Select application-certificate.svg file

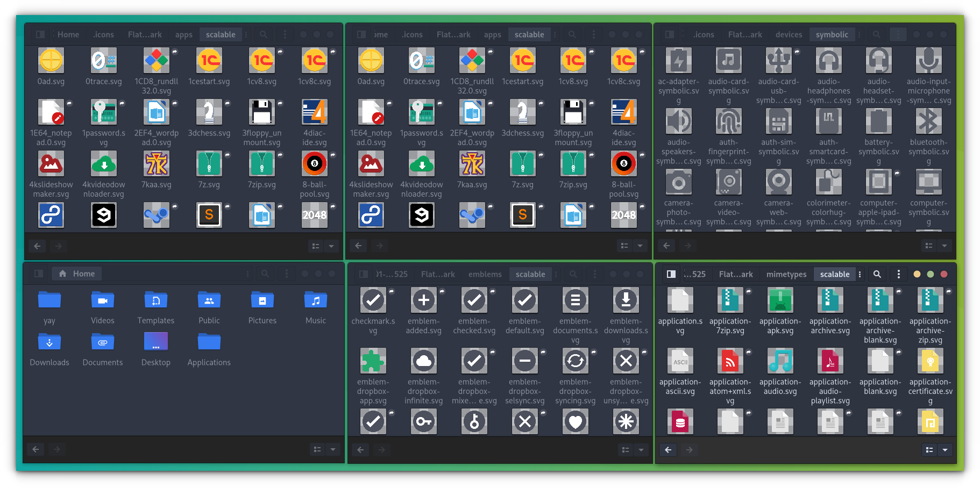930,361
